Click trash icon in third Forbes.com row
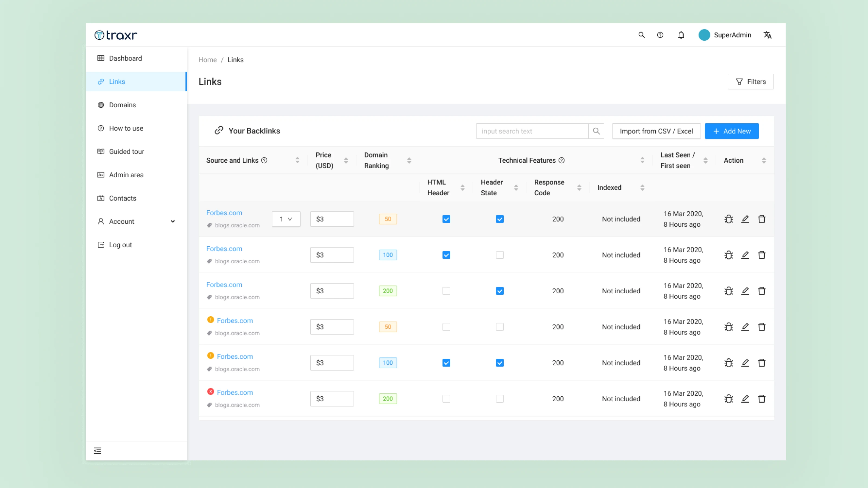 tap(761, 291)
